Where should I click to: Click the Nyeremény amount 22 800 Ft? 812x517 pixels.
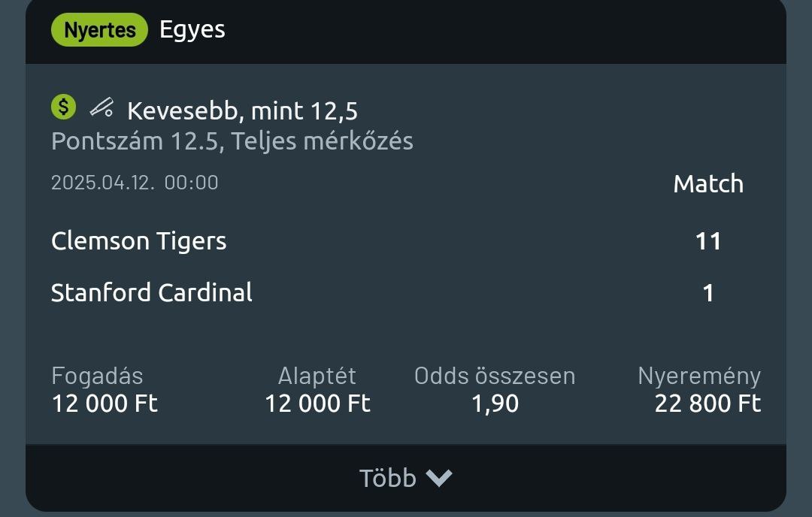pyautogui.click(x=707, y=404)
